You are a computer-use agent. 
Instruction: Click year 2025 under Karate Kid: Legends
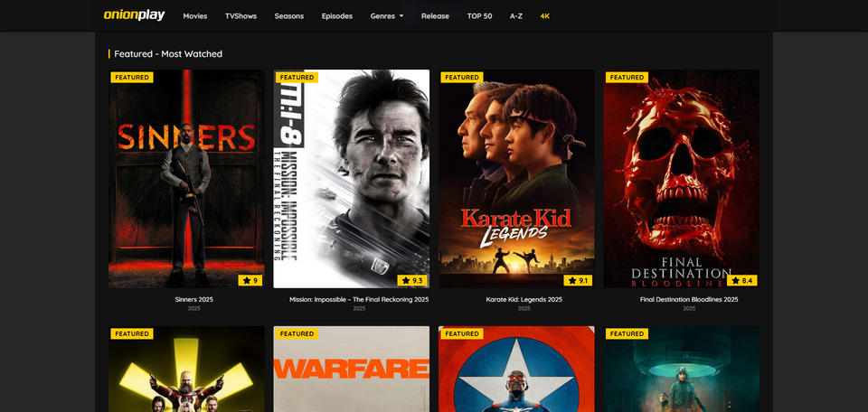tap(524, 309)
